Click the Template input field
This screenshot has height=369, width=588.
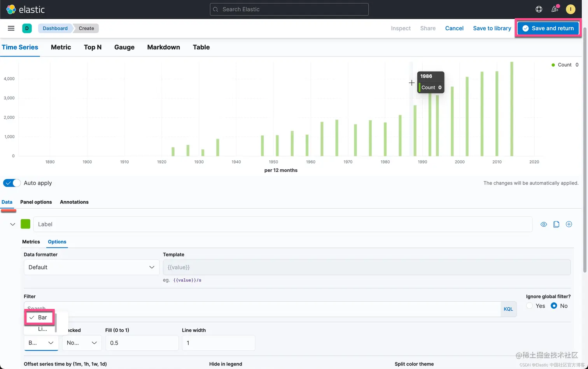pyautogui.click(x=367, y=267)
